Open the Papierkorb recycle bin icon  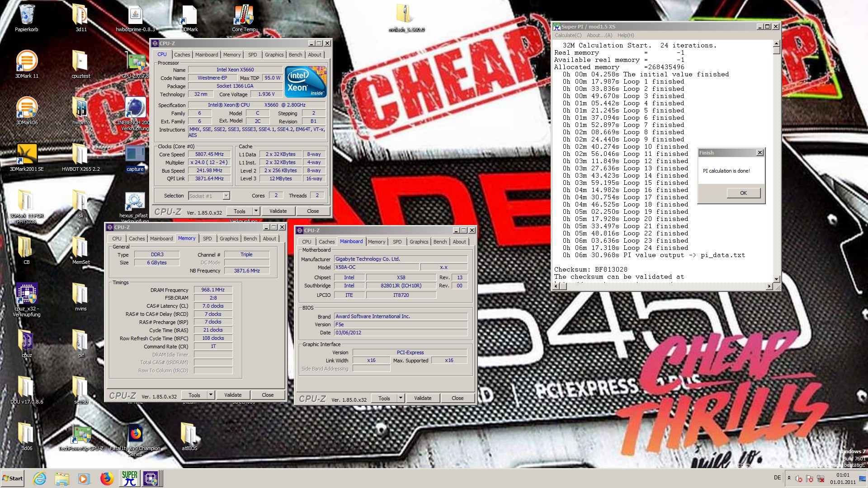tap(26, 18)
